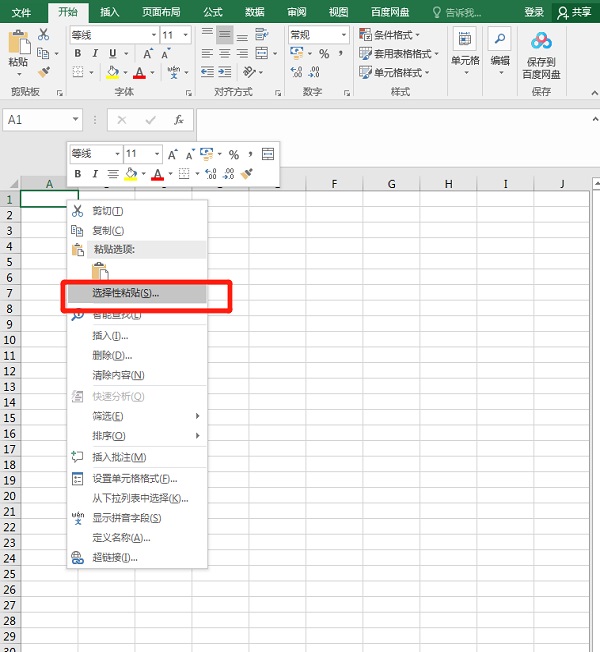The height and width of the screenshot is (652, 600).
Task: Select 选择性粘贴 from the context menu
Action: [x=125, y=294]
